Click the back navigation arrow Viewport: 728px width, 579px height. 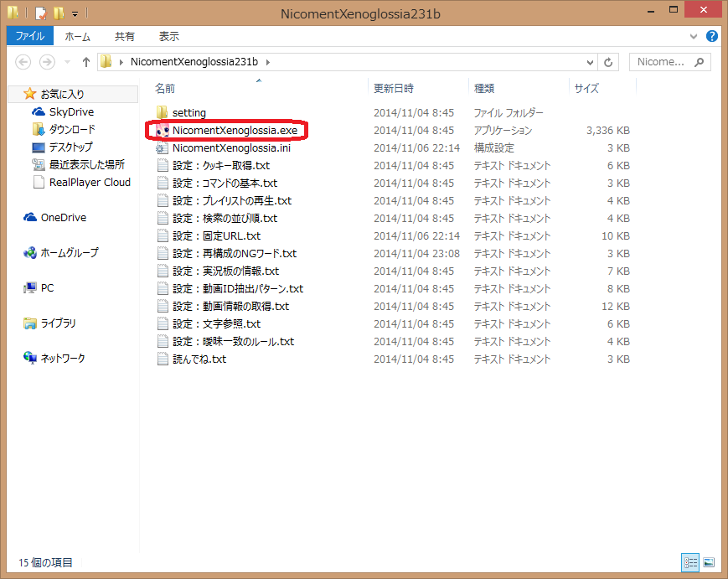point(24,61)
